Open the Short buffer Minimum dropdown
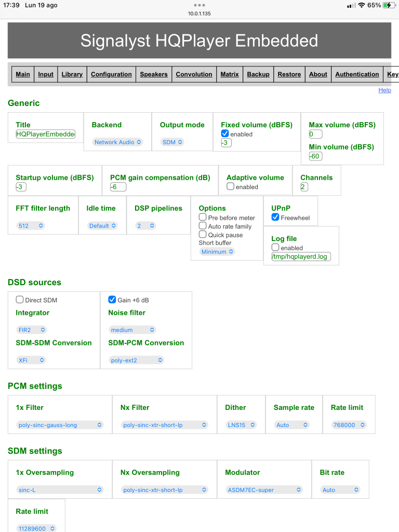 point(217,252)
